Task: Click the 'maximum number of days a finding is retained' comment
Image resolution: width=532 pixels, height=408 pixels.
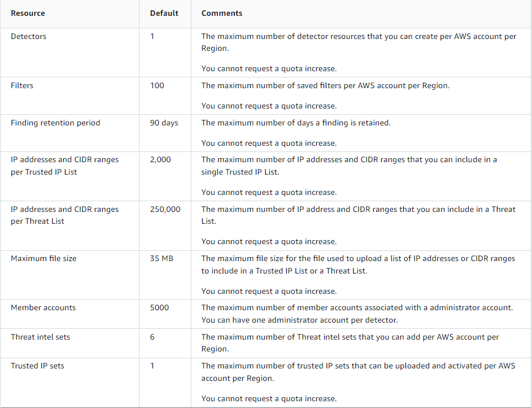Action: [296, 123]
